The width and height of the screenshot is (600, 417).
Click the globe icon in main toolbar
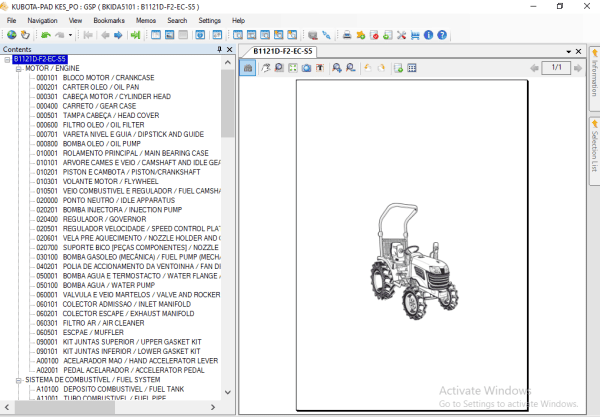coord(12,35)
